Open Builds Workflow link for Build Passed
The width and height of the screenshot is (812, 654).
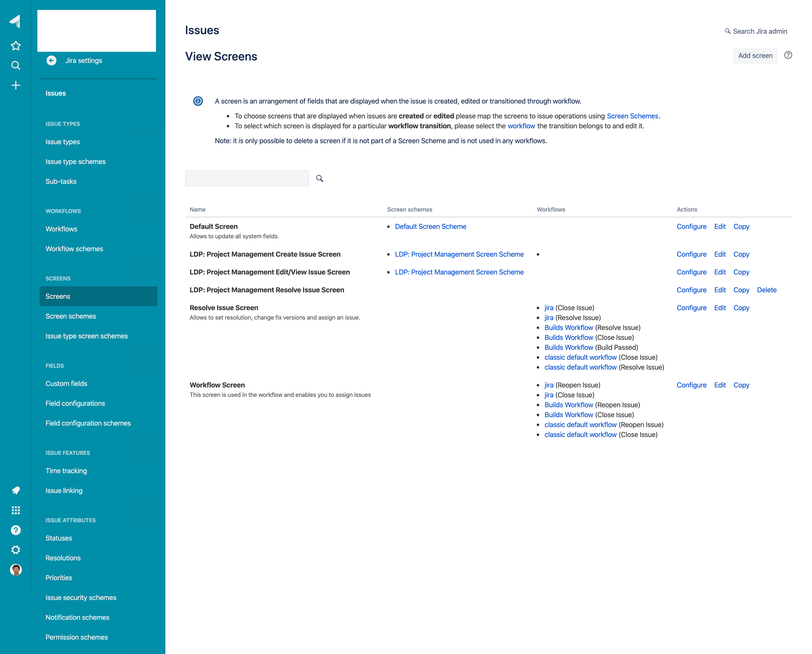tap(569, 348)
